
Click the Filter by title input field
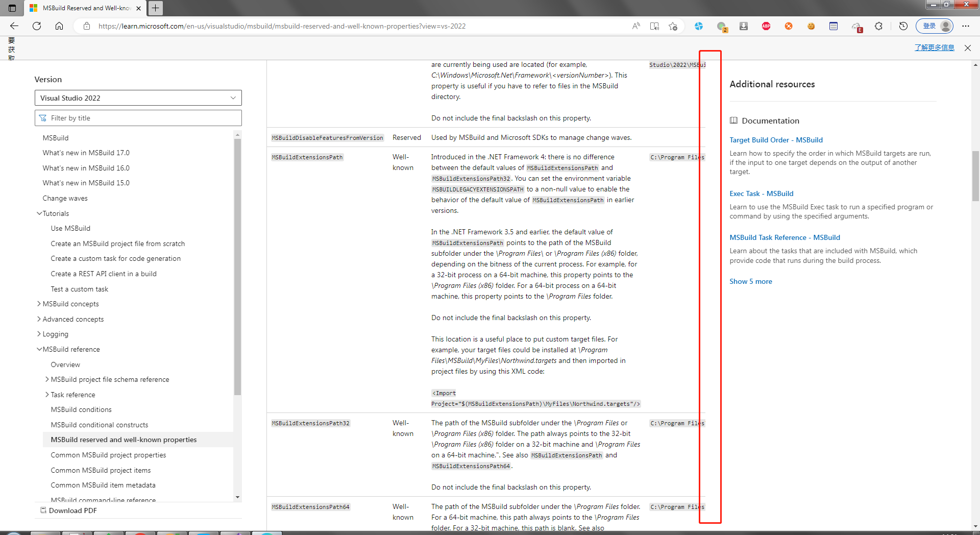tap(138, 117)
